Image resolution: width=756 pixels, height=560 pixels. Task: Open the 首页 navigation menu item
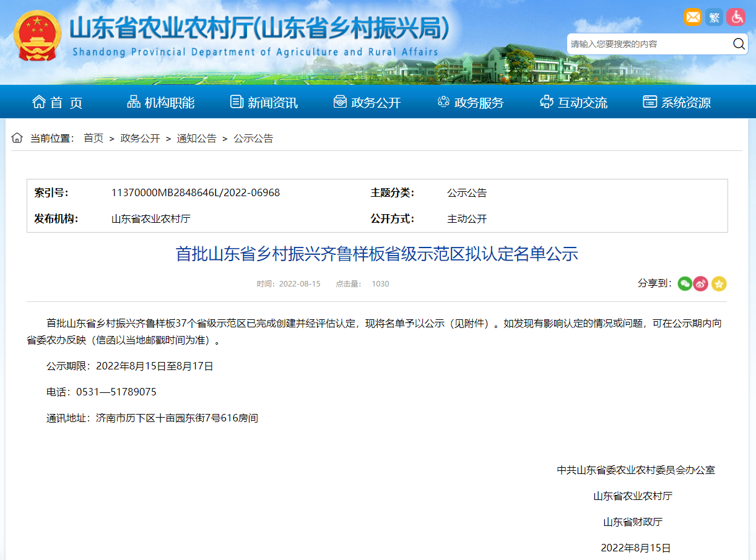58,103
